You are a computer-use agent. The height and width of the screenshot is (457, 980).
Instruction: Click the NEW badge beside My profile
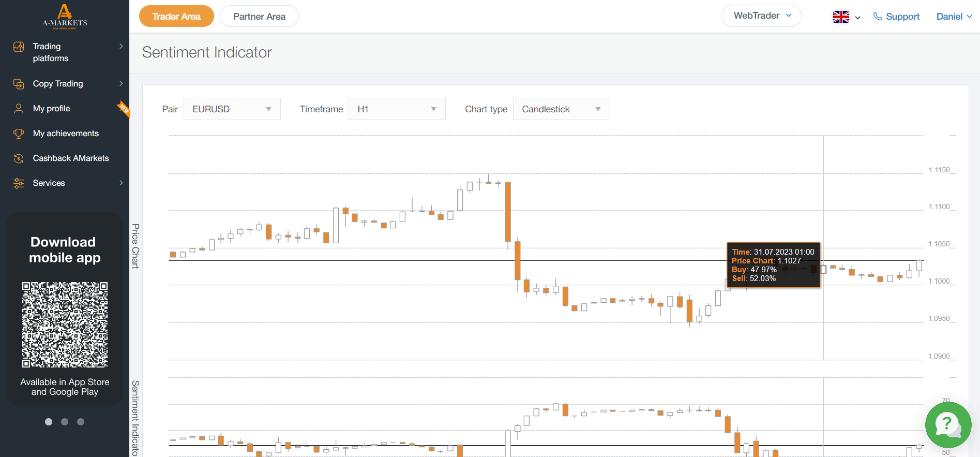coord(124,108)
